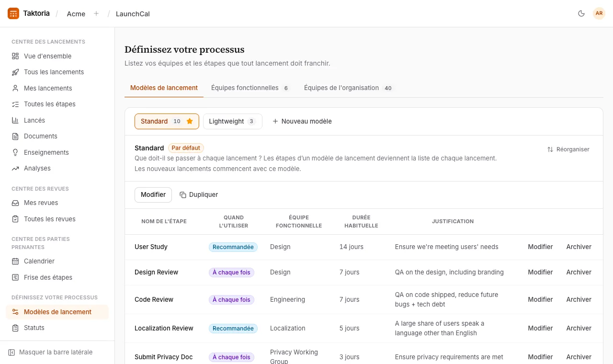Click Modifier for User Study row
Screen dimensions: 613x364
[x=540, y=247]
